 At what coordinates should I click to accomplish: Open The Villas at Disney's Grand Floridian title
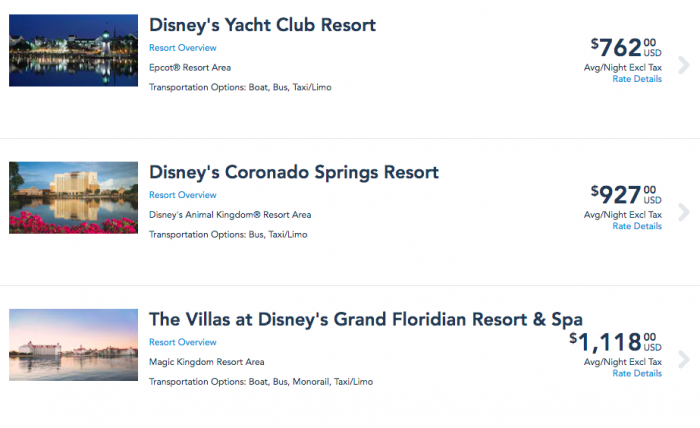[365, 319]
